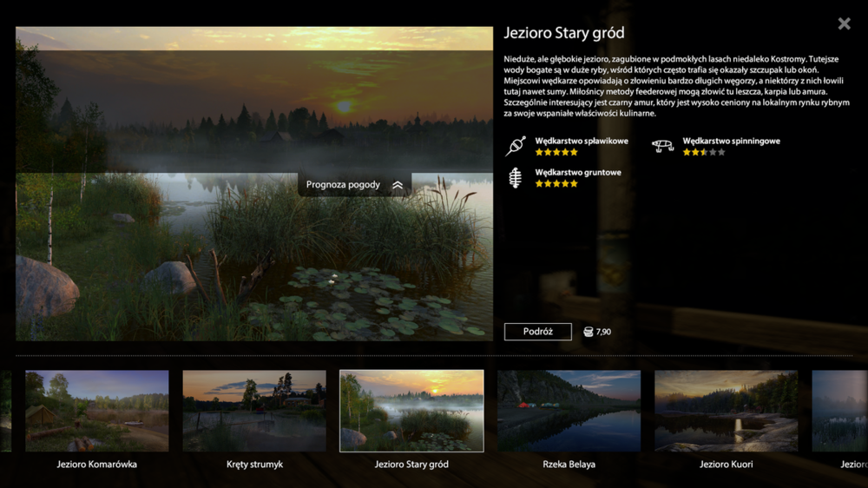868x488 pixels.
Task: Click the Wędkarstwo spinningowe label
Action: [x=731, y=142]
